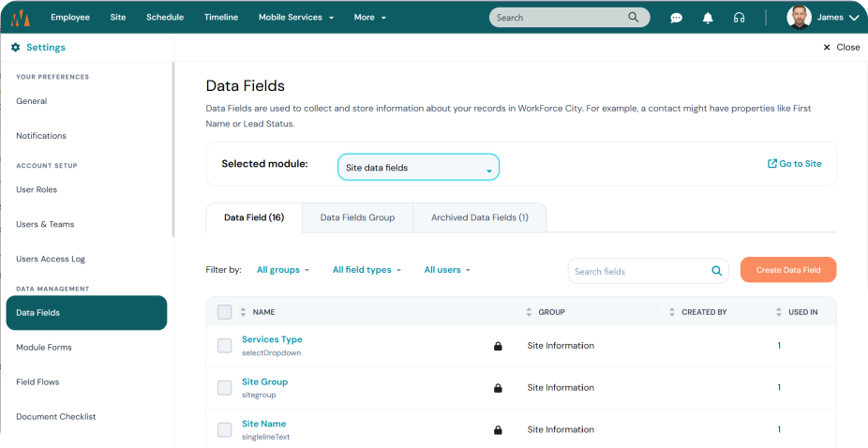Viewport: 868px width, 448px height.
Task: Expand the All groups filter
Action: pyautogui.click(x=283, y=270)
